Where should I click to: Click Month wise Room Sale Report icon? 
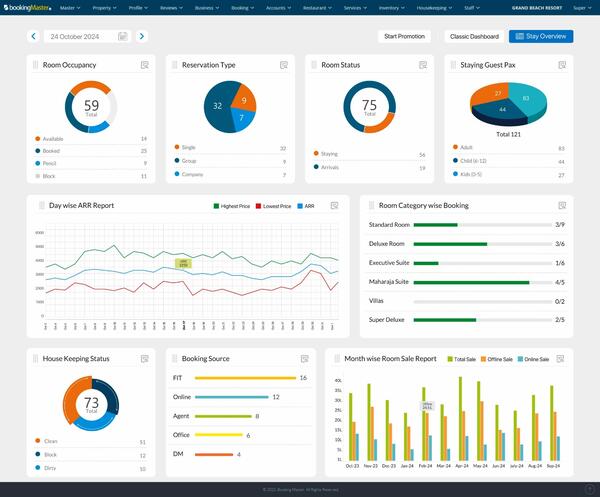pos(563,358)
